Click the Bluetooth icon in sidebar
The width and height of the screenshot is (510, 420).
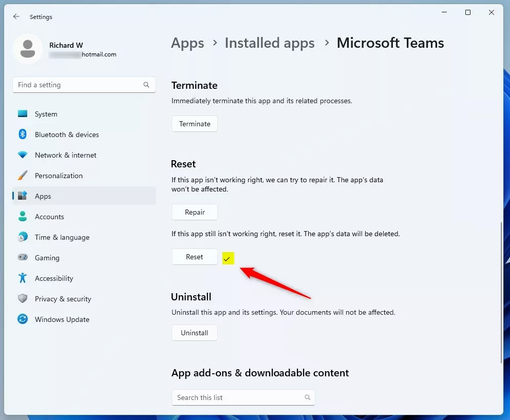coord(23,134)
